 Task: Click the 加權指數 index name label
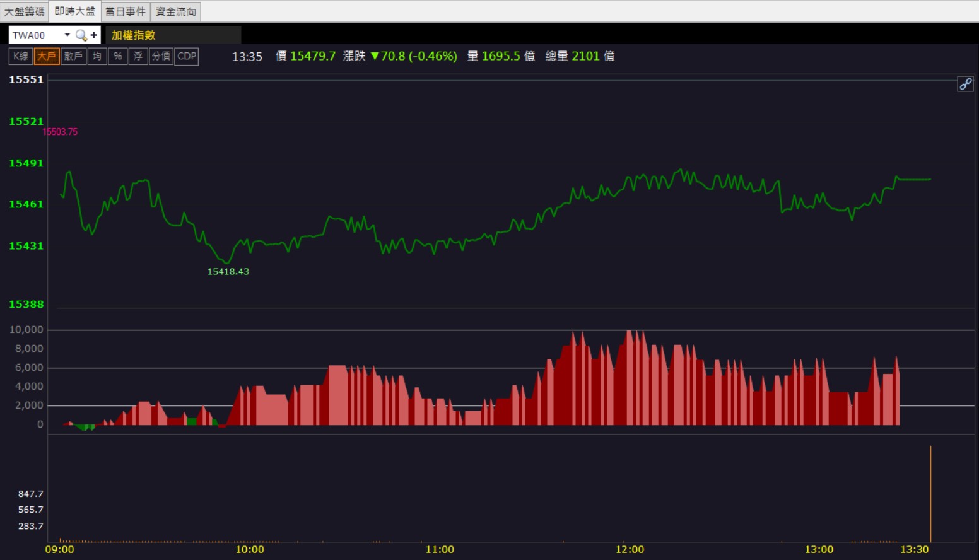tap(133, 35)
